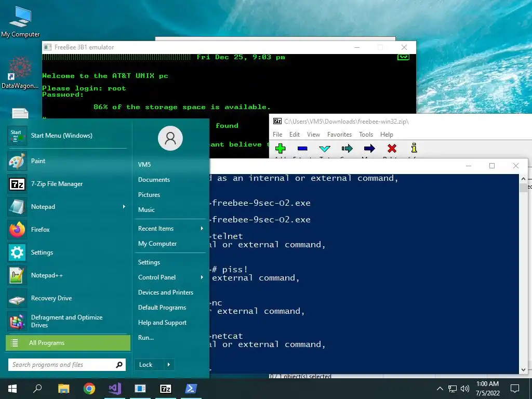
Task: Open the Notepad start menu entry
Action: (x=67, y=207)
